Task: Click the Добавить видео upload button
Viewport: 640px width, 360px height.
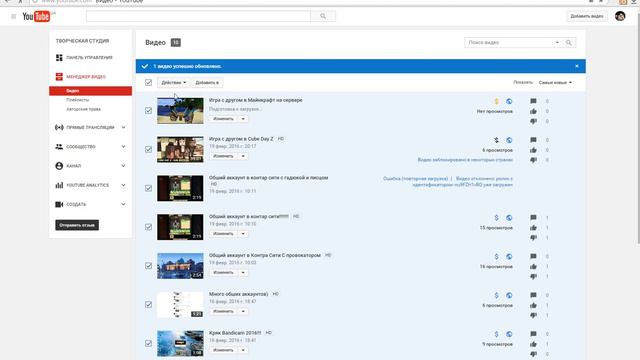Action: tap(587, 16)
